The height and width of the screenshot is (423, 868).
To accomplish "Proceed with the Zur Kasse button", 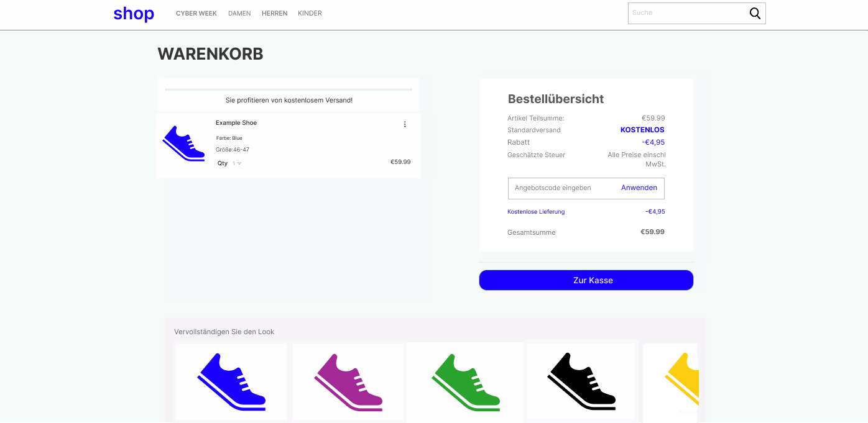I will pyautogui.click(x=586, y=280).
